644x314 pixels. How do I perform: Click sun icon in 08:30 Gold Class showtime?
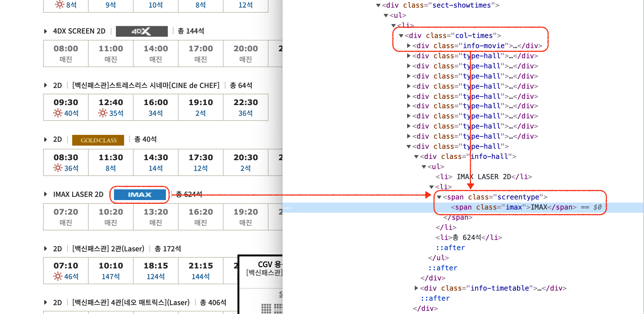[58, 168]
